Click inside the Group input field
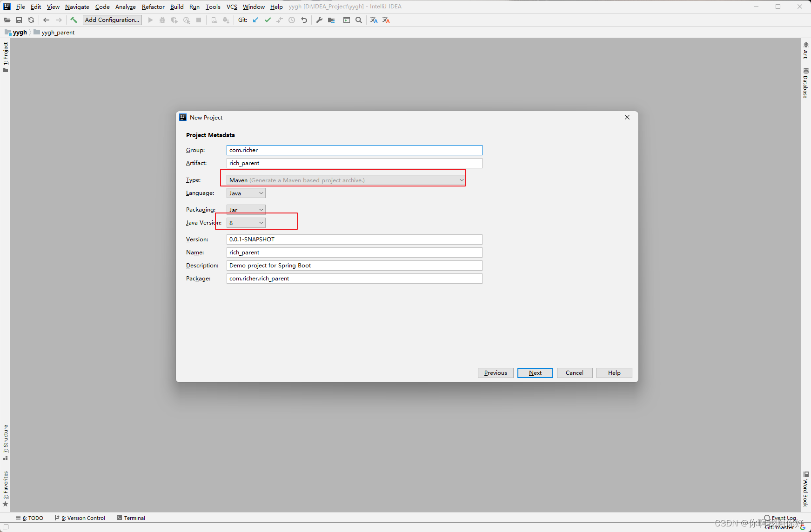Image resolution: width=811 pixels, height=532 pixels. [354, 150]
